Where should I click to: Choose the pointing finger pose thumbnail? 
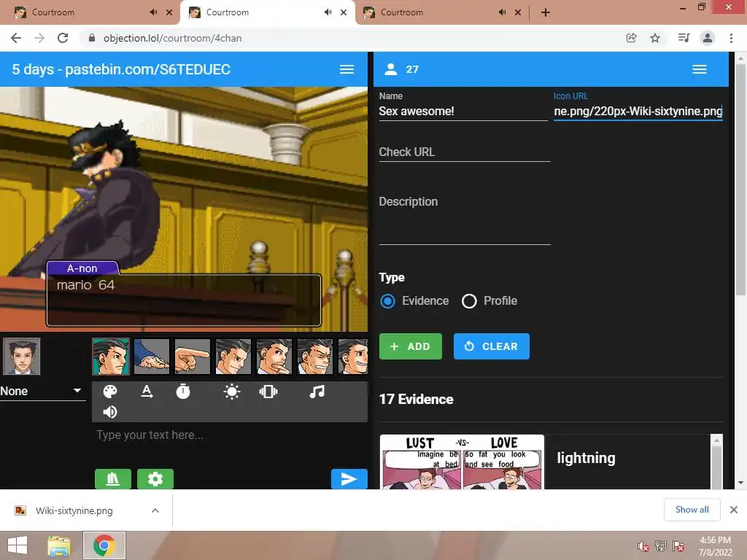[x=193, y=356]
